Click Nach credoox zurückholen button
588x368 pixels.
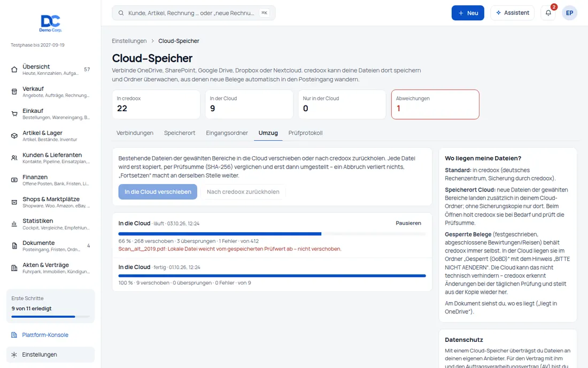click(243, 191)
